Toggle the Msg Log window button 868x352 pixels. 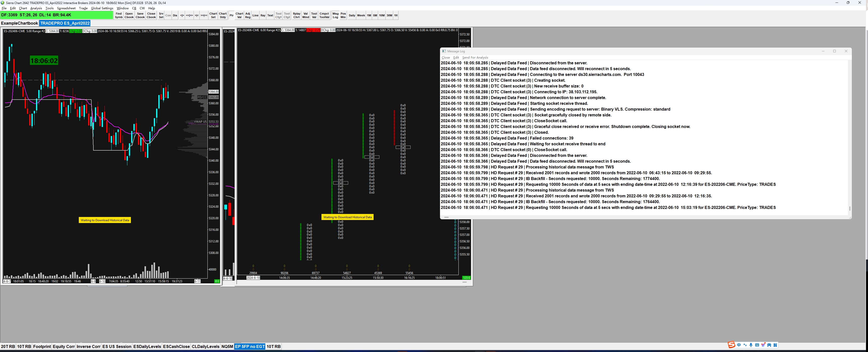click(x=335, y=16)
